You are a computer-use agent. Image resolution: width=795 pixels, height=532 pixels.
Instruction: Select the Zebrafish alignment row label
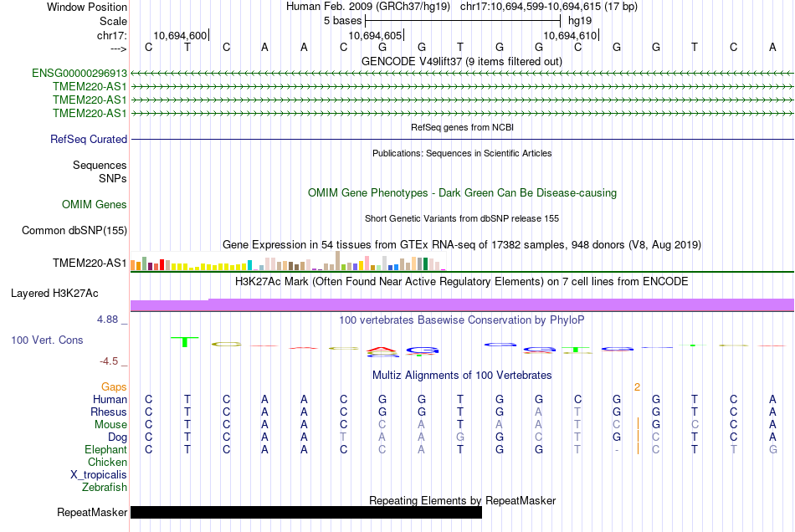pos(105,487)
